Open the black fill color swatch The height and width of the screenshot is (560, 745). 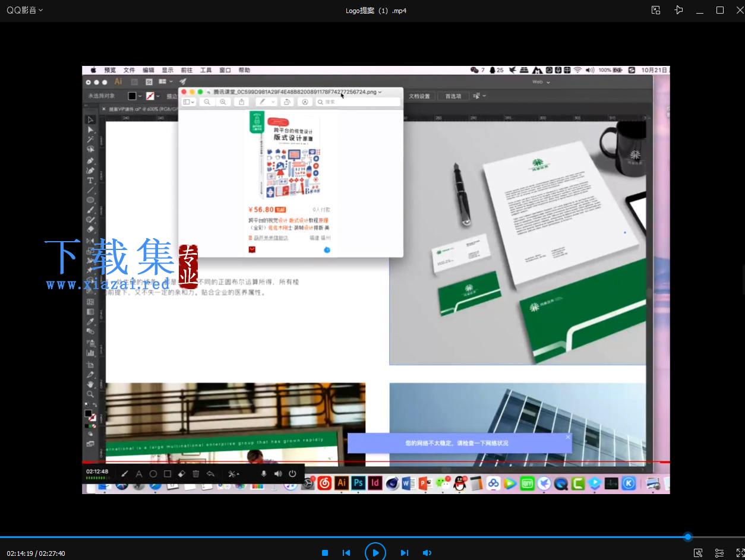click(132, 96)
